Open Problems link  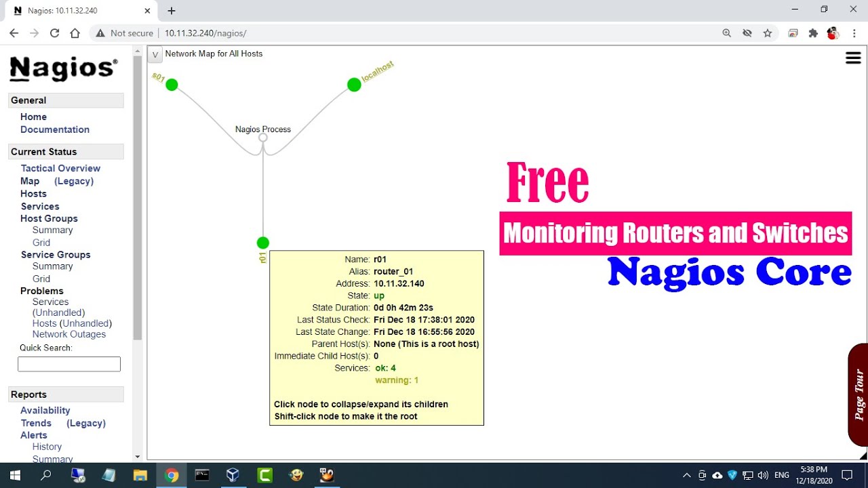[x=42, y=291]
